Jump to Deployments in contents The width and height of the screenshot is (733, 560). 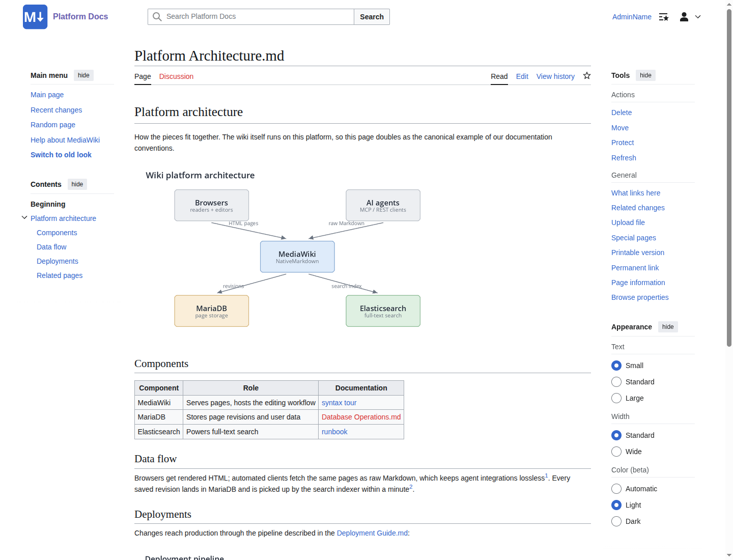point(58,261)
